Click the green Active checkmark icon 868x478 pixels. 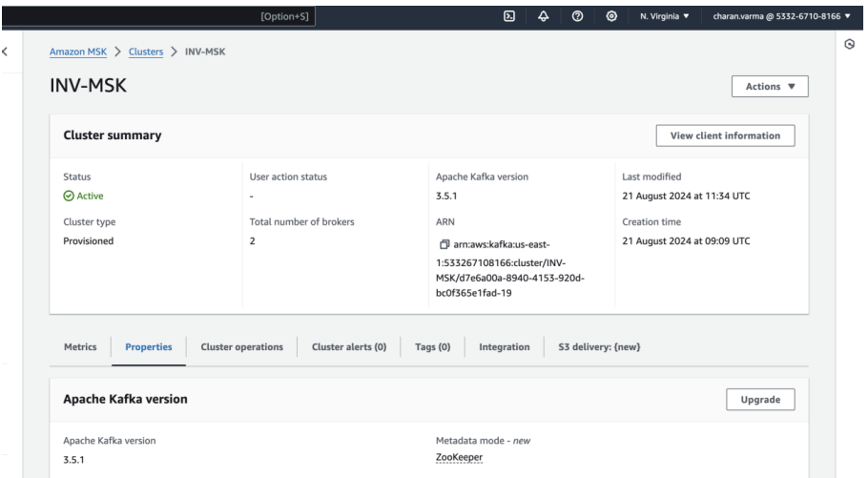pos(69,197)
